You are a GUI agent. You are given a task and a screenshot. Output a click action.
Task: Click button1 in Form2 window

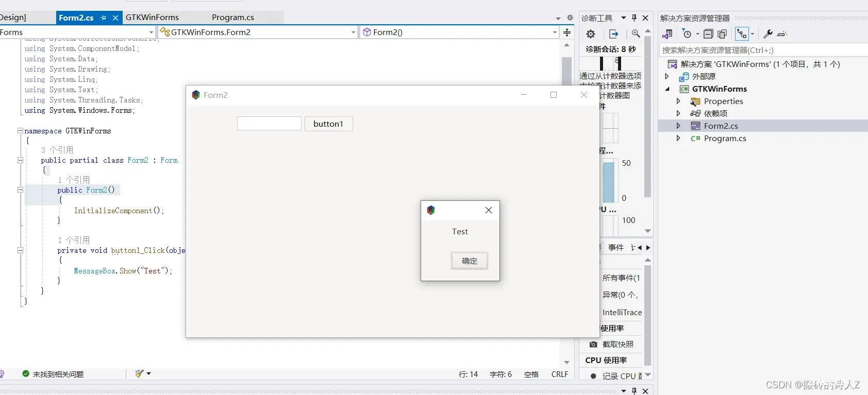coord(328,124)
